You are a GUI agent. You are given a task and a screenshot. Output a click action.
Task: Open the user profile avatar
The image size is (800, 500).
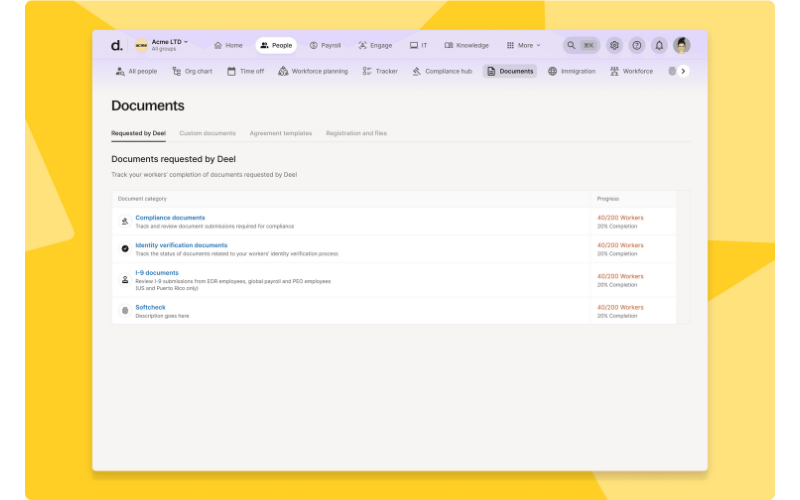tap(682, 45)
